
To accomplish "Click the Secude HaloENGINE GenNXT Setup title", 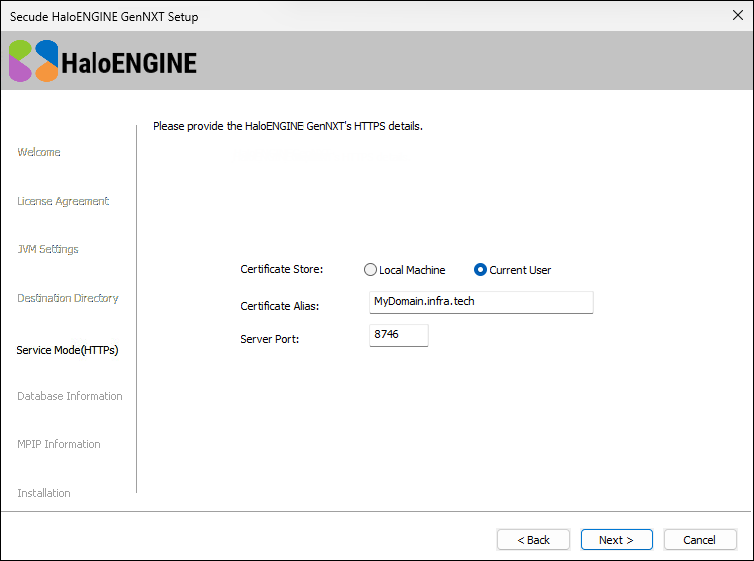I will tap(104, 17).
